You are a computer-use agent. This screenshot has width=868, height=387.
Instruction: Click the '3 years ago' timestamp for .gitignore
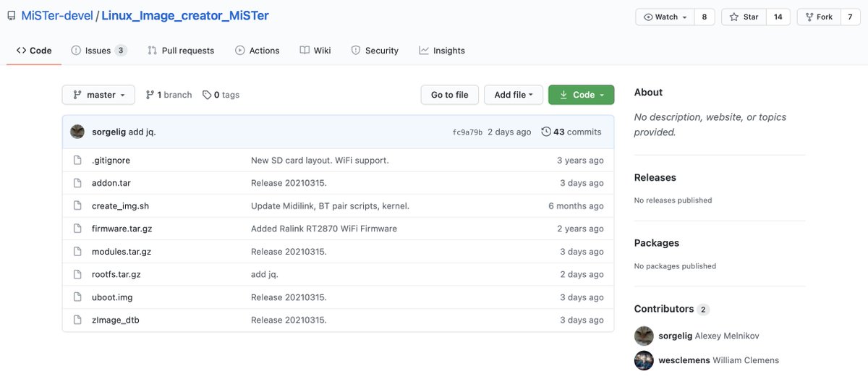point(580,161)
